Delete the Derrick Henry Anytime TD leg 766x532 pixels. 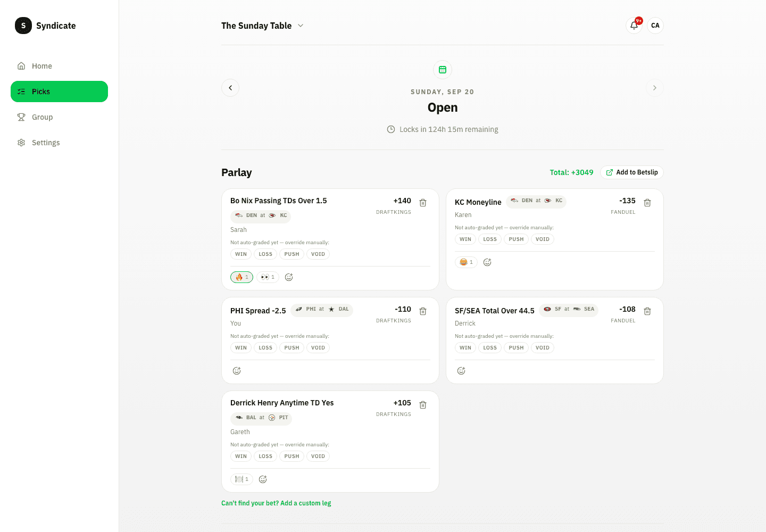423,405
